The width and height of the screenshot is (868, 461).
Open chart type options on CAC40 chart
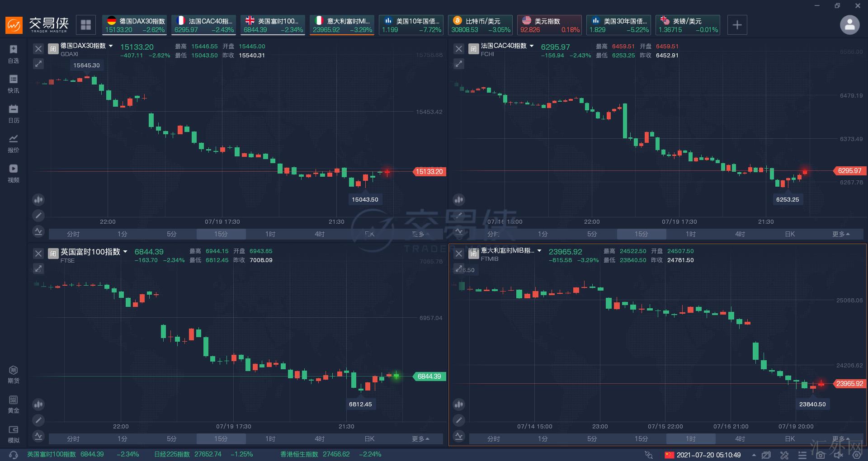click(459, 199)
